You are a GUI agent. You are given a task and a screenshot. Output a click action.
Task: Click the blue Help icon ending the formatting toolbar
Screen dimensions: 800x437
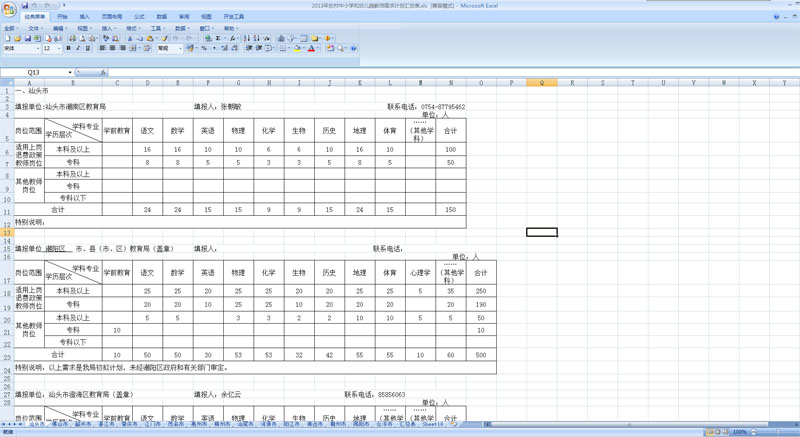[x=353, y=48]
